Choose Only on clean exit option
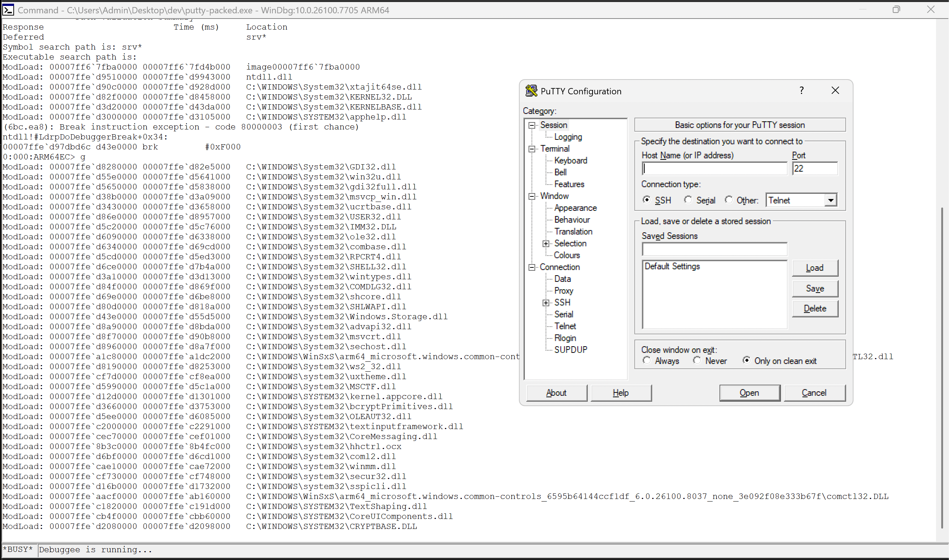The image size is (949, 560). (x=746, y=360)
